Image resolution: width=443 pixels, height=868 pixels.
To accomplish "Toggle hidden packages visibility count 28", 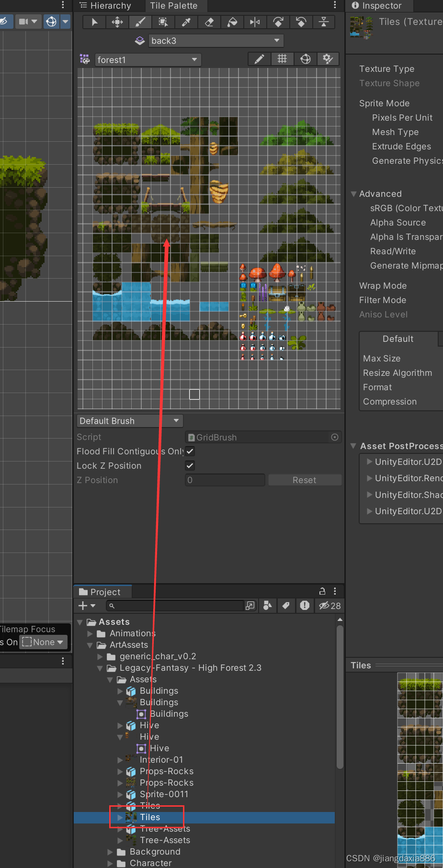I will [x=329, y=606].
